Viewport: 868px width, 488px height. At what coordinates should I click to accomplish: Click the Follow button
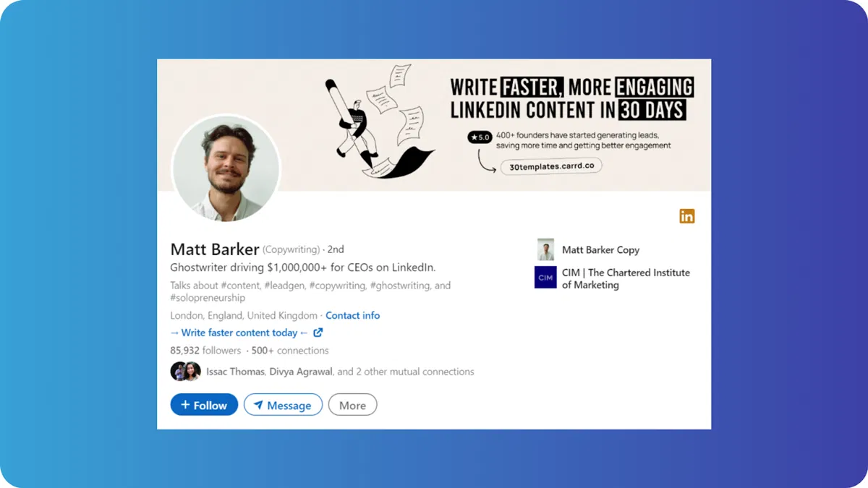(204, 405)
